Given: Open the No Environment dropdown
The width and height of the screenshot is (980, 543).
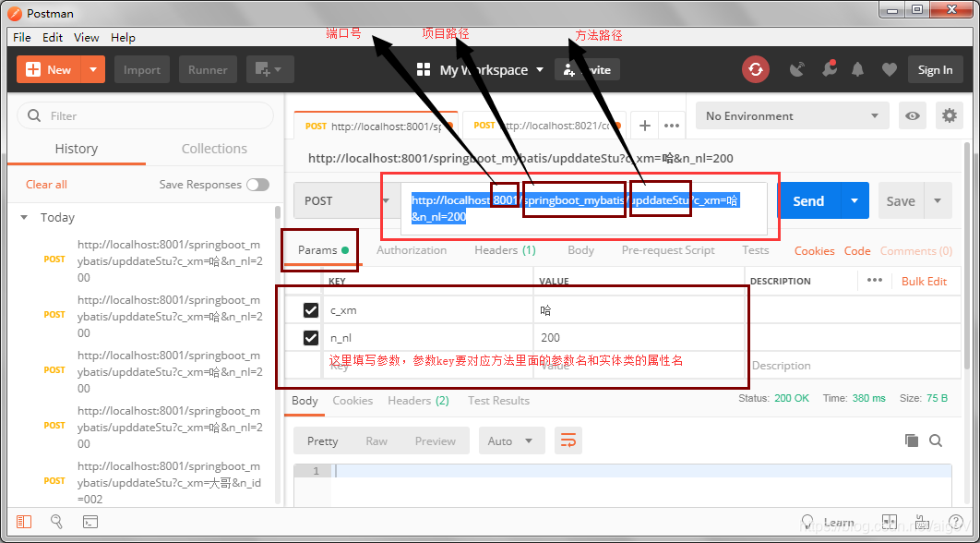Looking at the screenshot, I should (792, 115).
